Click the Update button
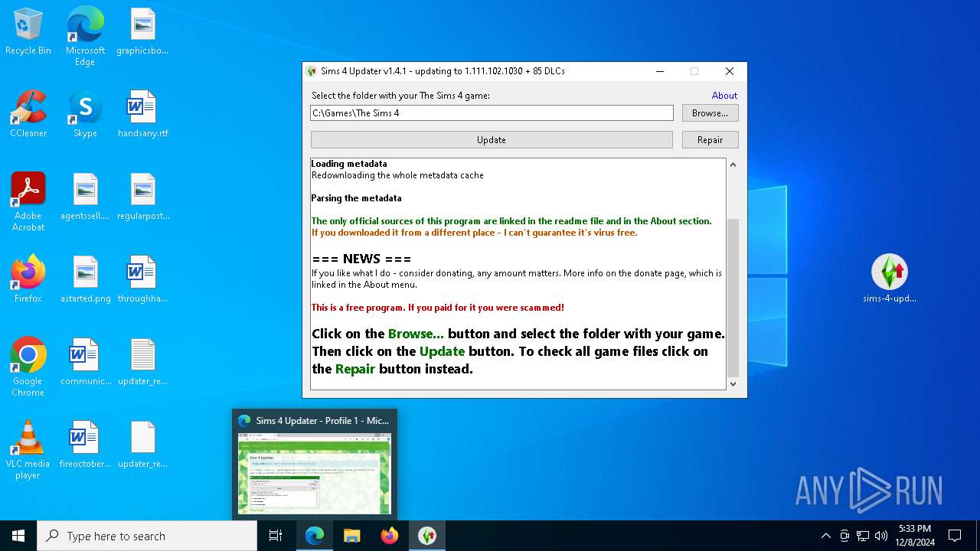The width and height of the screenshot is (980, 551). pyautogui.click(x=492, y=140)
